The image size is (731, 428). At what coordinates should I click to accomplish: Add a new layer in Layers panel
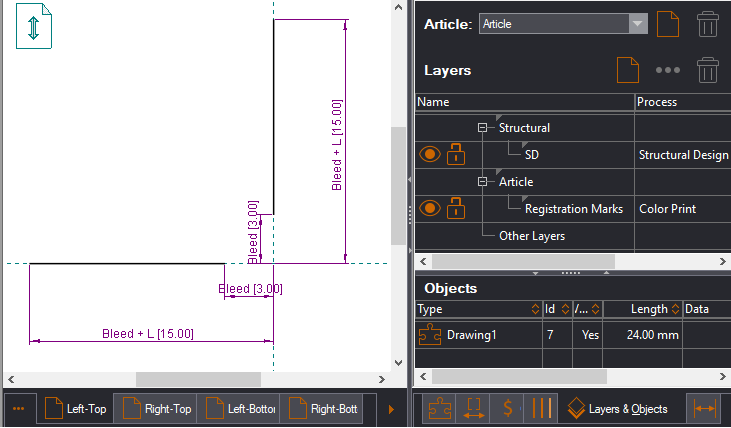[x=627, y=71]
